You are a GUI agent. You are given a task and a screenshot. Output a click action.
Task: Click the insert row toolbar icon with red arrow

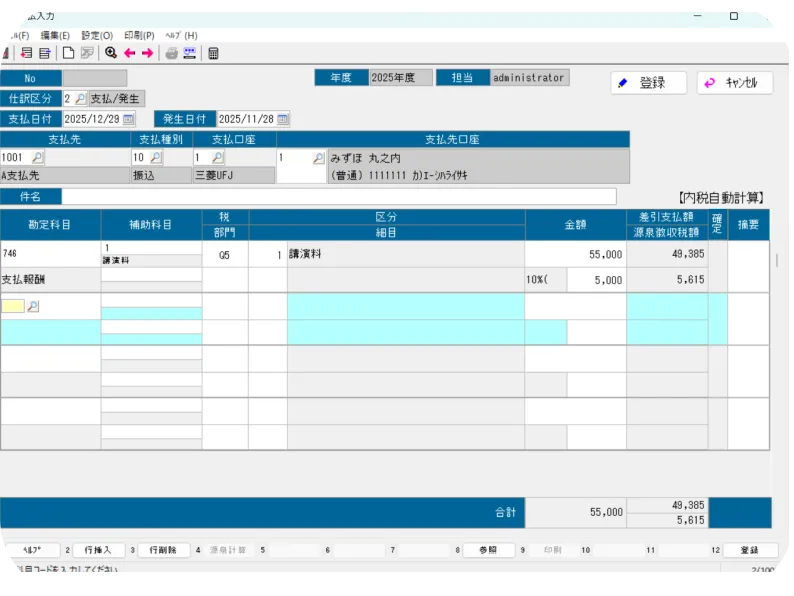26,53
